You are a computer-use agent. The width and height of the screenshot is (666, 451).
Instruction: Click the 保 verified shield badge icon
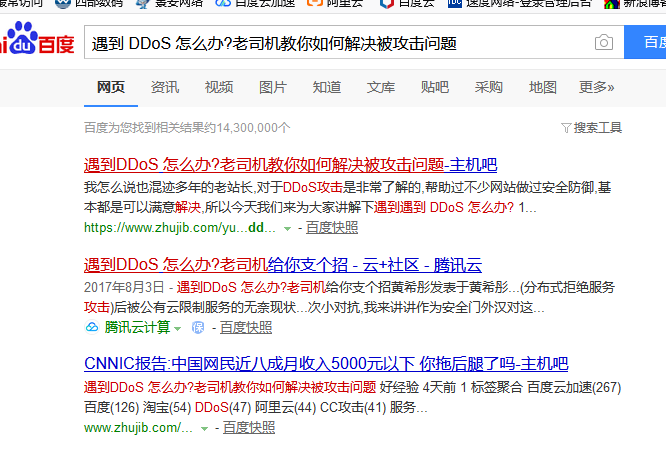click(x=197, y=327)
